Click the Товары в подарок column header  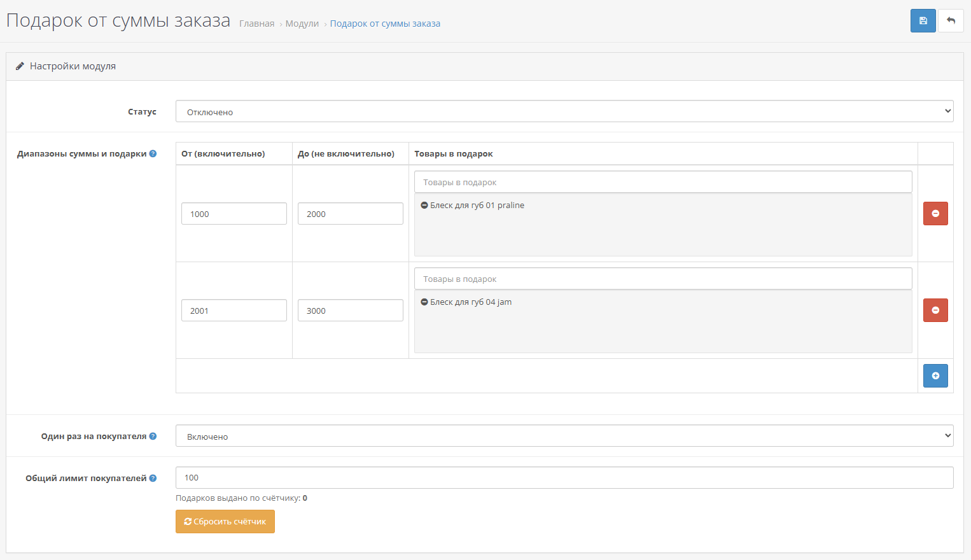(x=454, y=153)
